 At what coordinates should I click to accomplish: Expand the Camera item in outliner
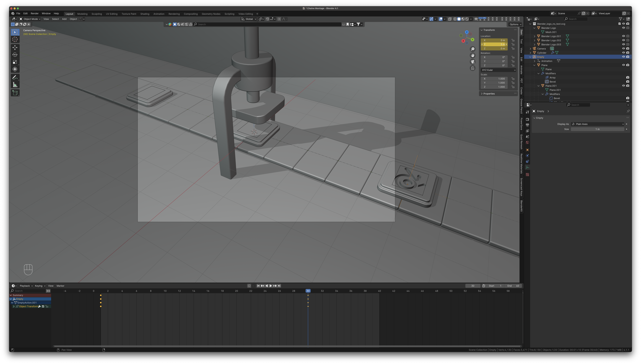click(530, 49)
